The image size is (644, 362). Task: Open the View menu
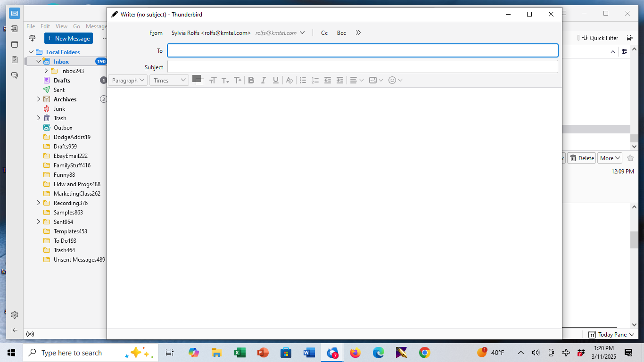pyautogui.click(x=61, y=26)
